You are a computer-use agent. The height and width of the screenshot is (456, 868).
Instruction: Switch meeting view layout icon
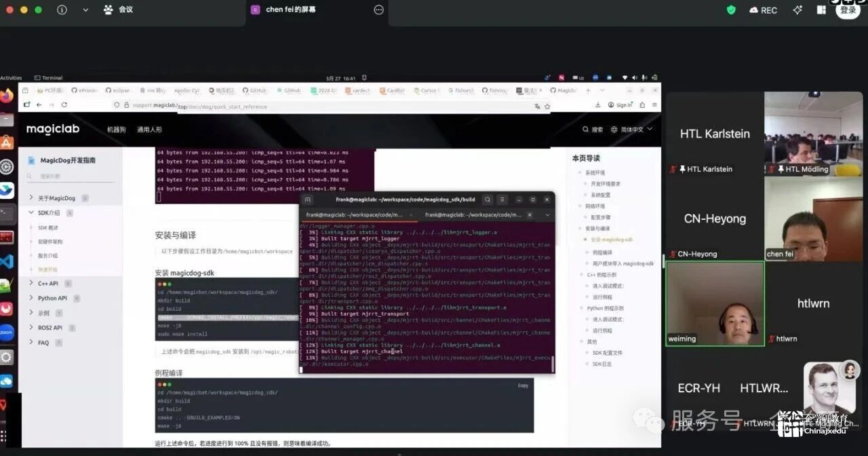(x=821, y=10)
